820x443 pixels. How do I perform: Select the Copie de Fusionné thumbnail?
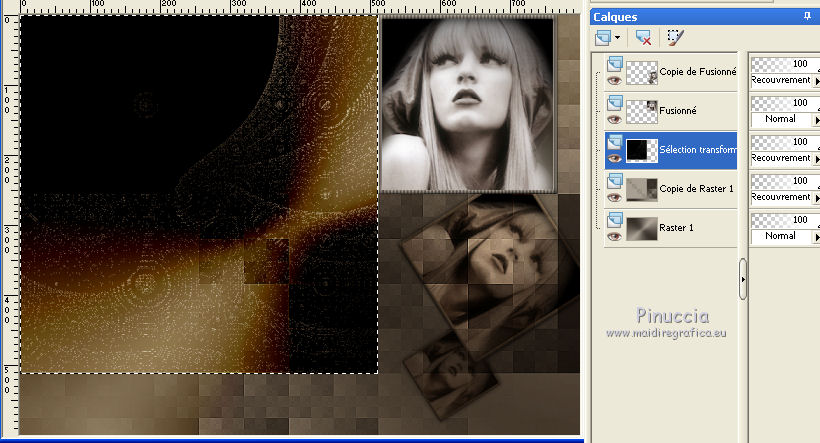642,73
